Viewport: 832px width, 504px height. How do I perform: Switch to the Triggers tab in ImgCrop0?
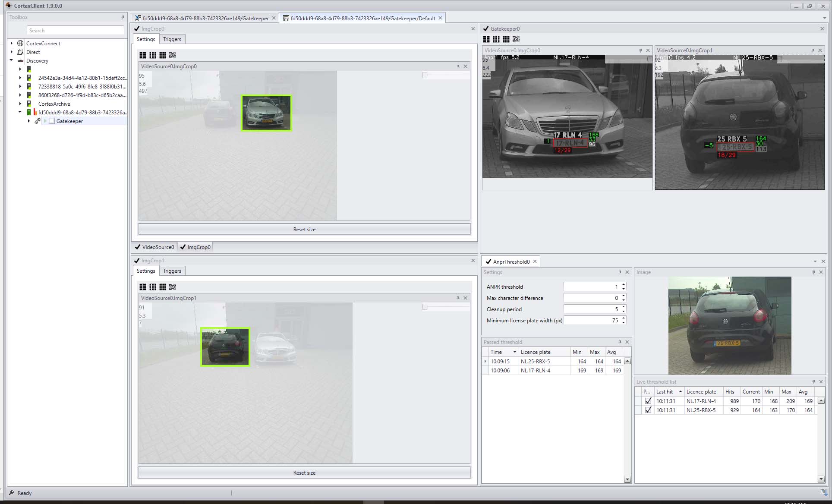[x=172, y=39]
